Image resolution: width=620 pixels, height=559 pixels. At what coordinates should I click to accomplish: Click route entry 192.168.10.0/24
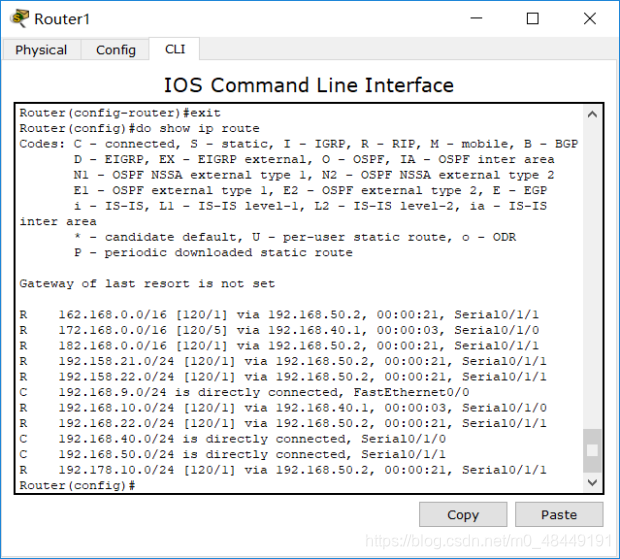tap(283, 408)
